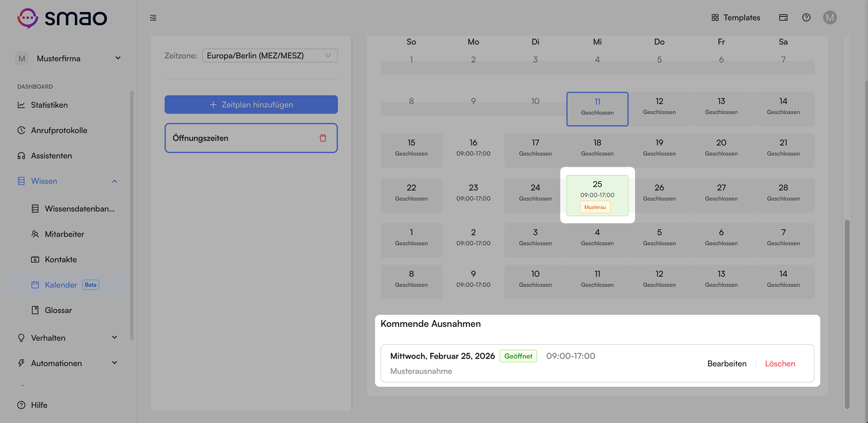
Task: Click the Anrufprotokolle clock icon
Action: (x=21, y=131)
